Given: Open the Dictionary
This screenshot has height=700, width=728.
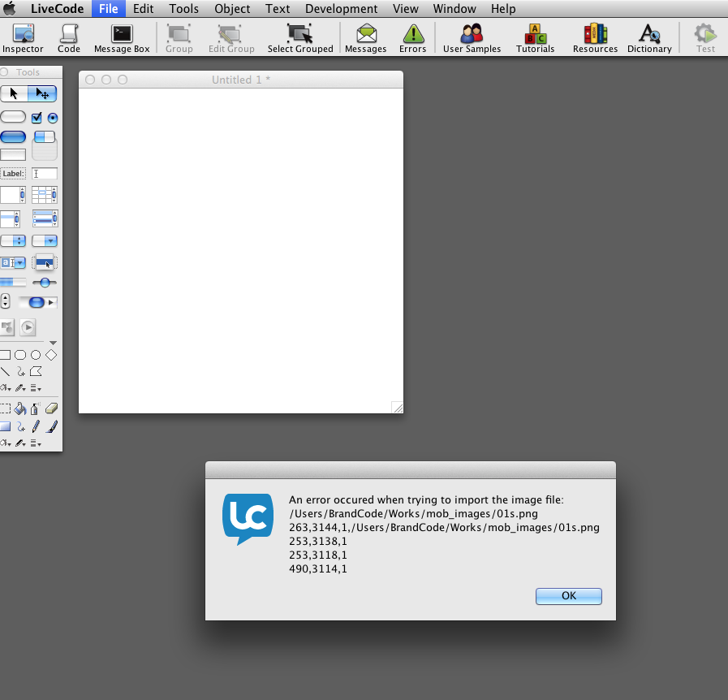Looking at the screenshot, I should [649, 38].
